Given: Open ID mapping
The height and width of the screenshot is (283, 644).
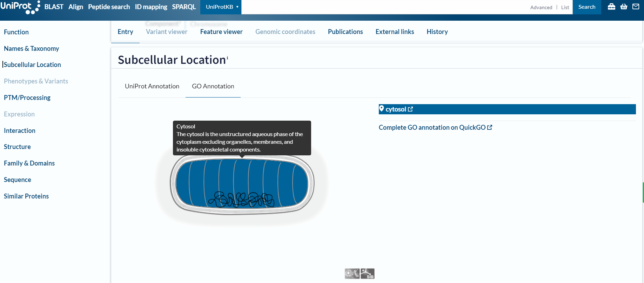Looking at the screenshot, I should [x=151, y=7].
